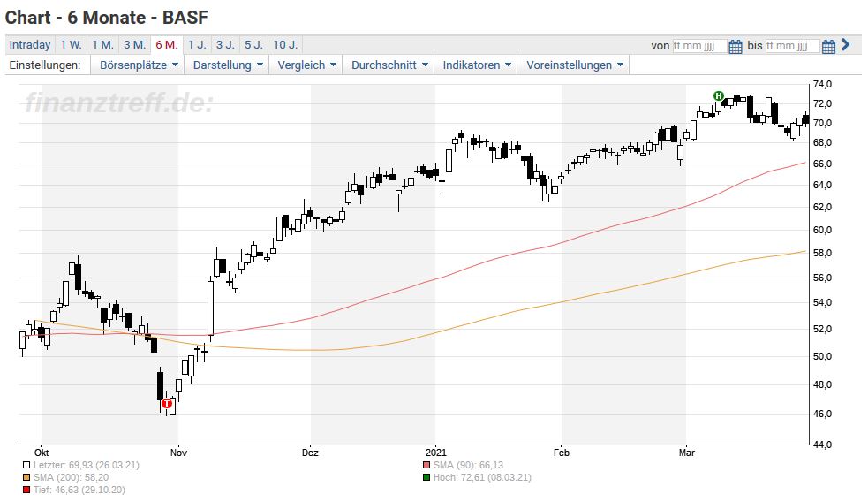Select the 3 M. time range tab

point(134,44)
